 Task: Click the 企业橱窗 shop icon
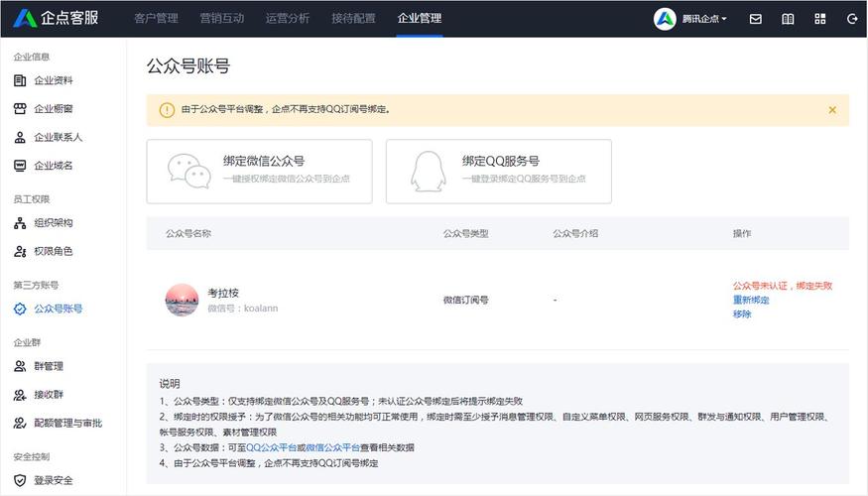tap(20, 109)
